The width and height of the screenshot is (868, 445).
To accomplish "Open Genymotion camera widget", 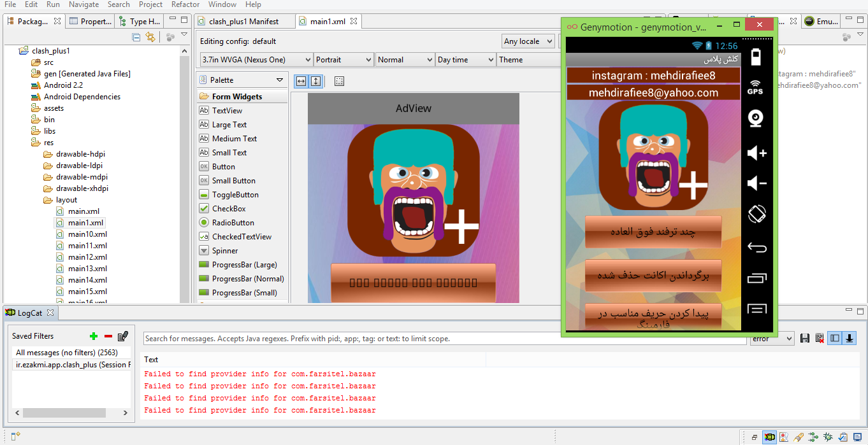I will pyautogui.click(x=756, y=118).
